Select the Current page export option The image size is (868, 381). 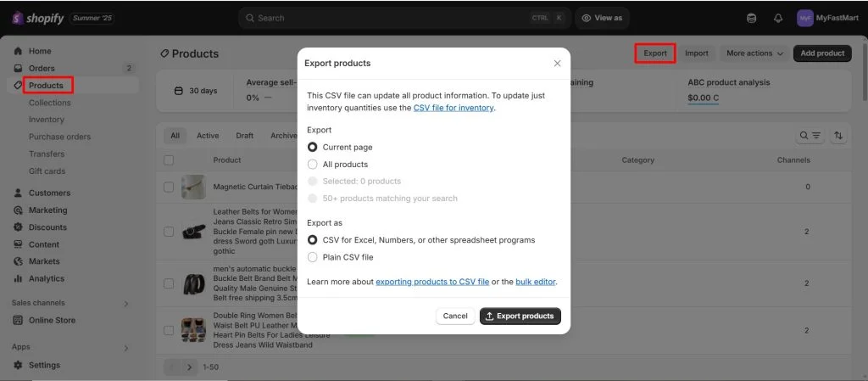point(312,148)
